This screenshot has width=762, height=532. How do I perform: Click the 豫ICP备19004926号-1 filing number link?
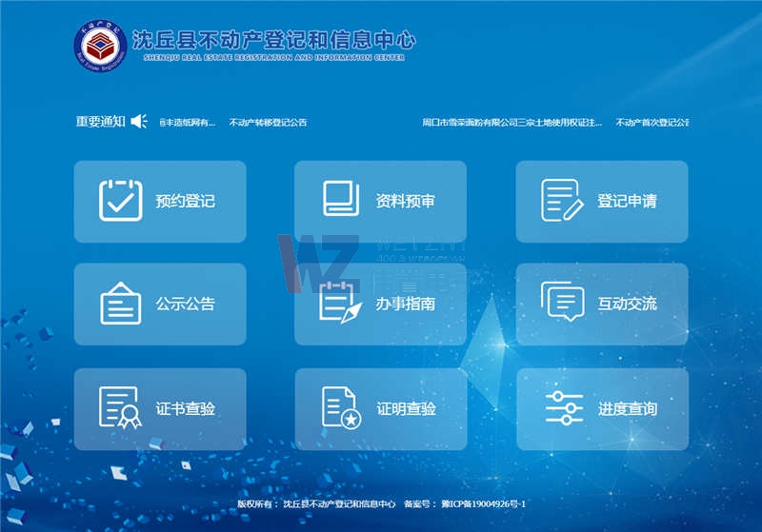pyautogui.click(x=474, y=503)
